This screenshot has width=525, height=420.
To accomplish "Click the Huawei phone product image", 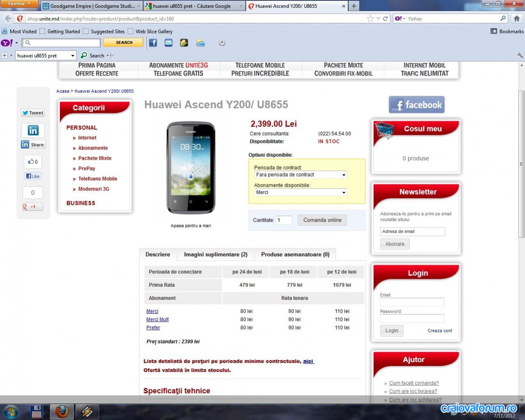I will coord(190,168).
